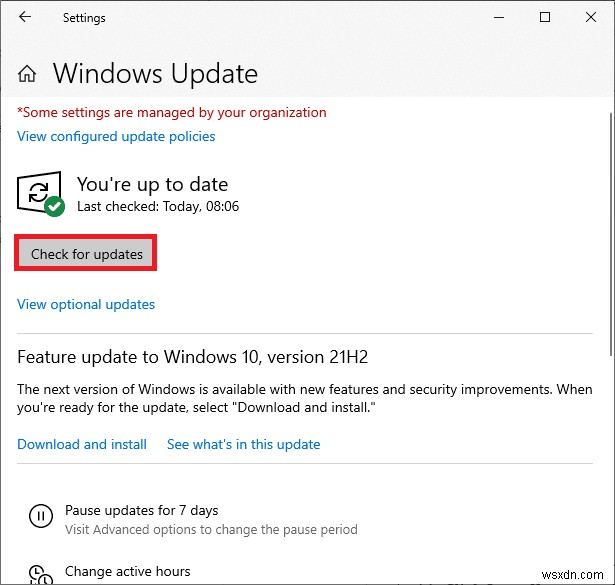
Task: Click the vertical scrollbar thumb
Action: click(611, 234)
